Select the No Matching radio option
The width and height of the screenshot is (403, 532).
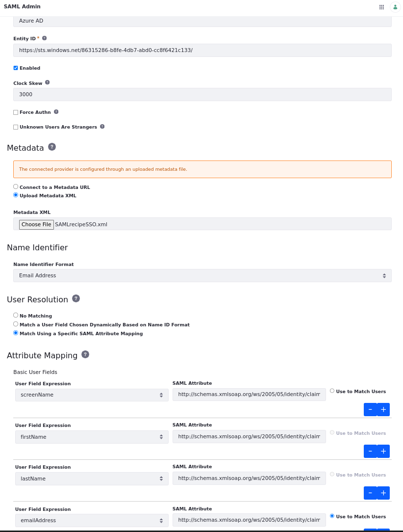(x=16, y=315)
